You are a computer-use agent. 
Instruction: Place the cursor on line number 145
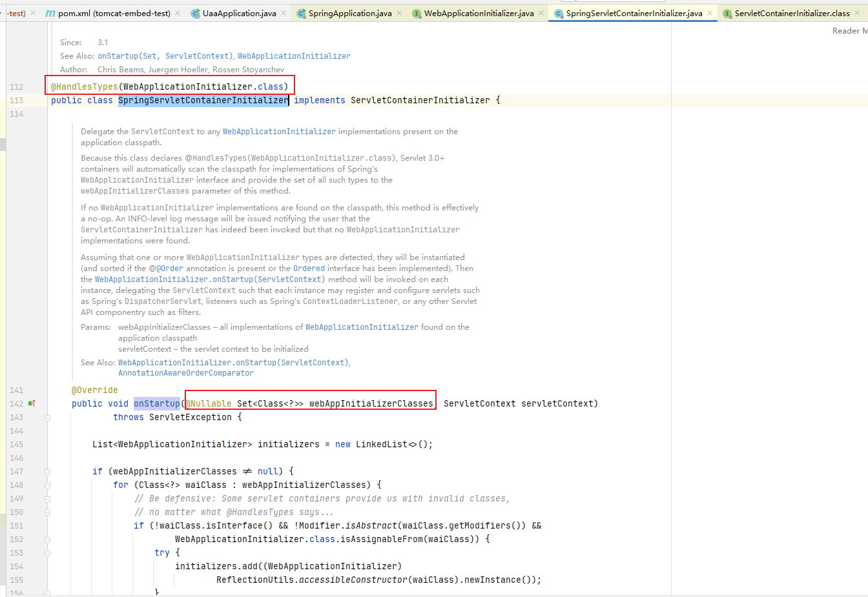(x=17, y=445)
